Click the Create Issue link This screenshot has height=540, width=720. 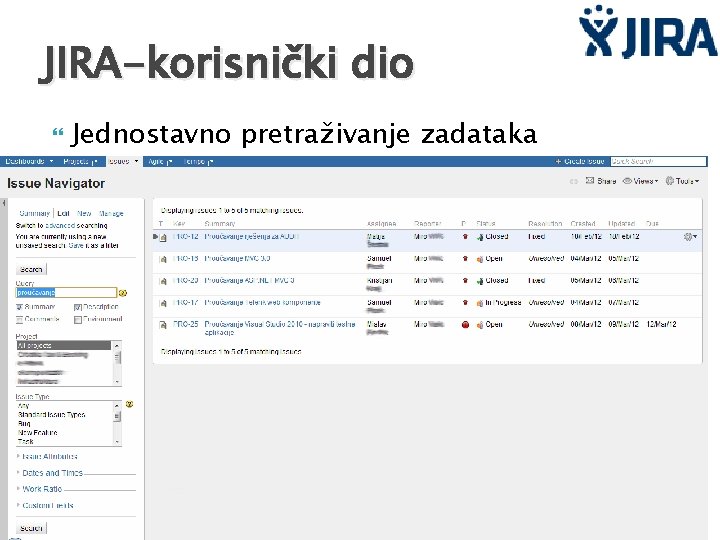(584, 161)
